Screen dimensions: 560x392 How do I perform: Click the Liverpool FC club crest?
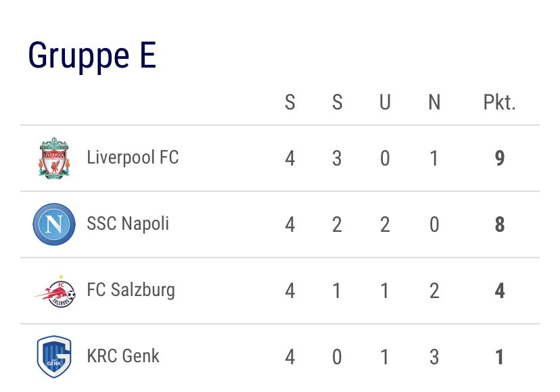54,158
